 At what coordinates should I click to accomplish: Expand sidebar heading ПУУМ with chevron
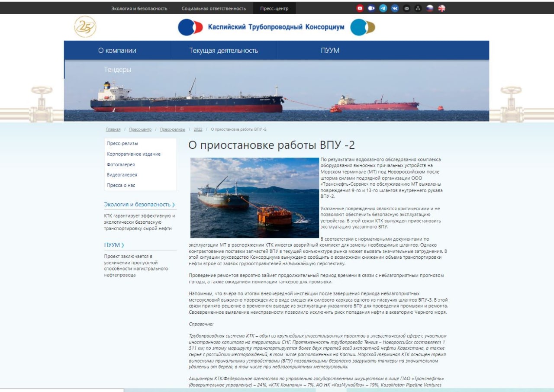point(114,245)
